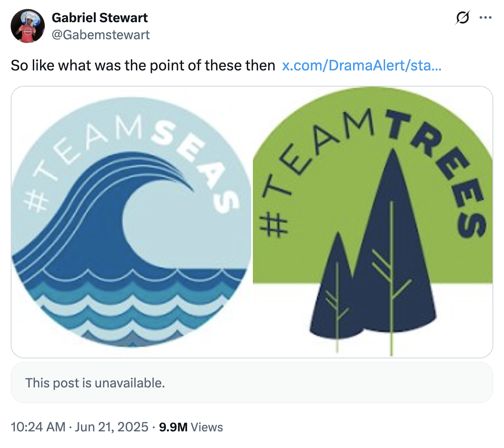The height and width of the screenshot is (448, 504).
Task: Click the tweet text 'So like what was the point'
Action: pos(143,65)
